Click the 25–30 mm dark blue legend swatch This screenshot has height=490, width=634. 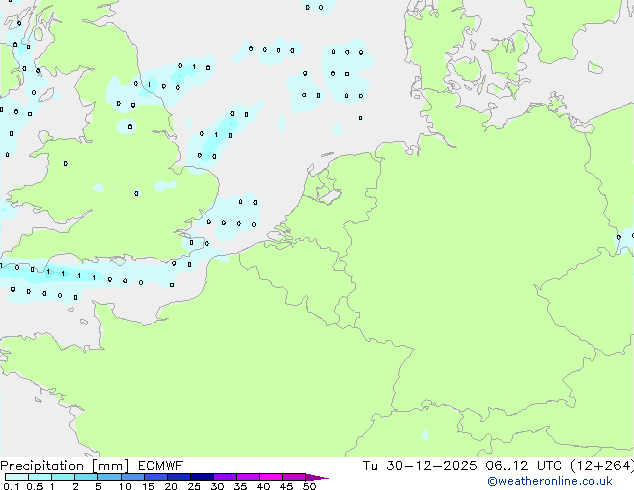202,477
